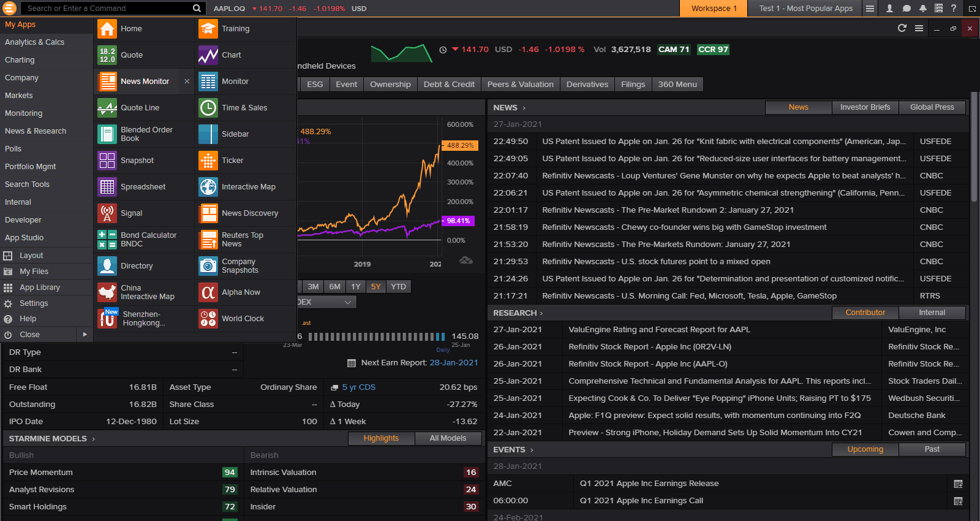Click the refresh icon in window header
Viewport: 980px width, 521px height.
click(x=902, y=28)
